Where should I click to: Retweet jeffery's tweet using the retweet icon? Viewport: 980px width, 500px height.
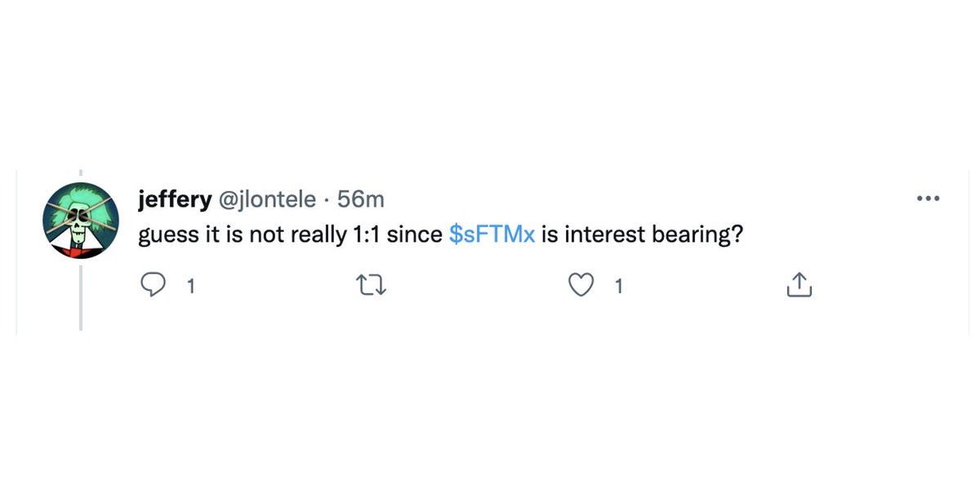(x=372, y=285)
